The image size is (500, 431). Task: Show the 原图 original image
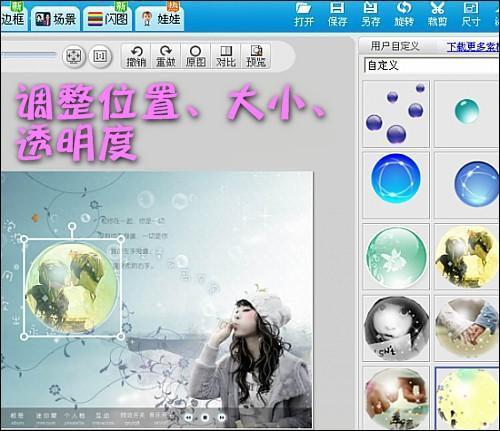click(x=195, y=56)
